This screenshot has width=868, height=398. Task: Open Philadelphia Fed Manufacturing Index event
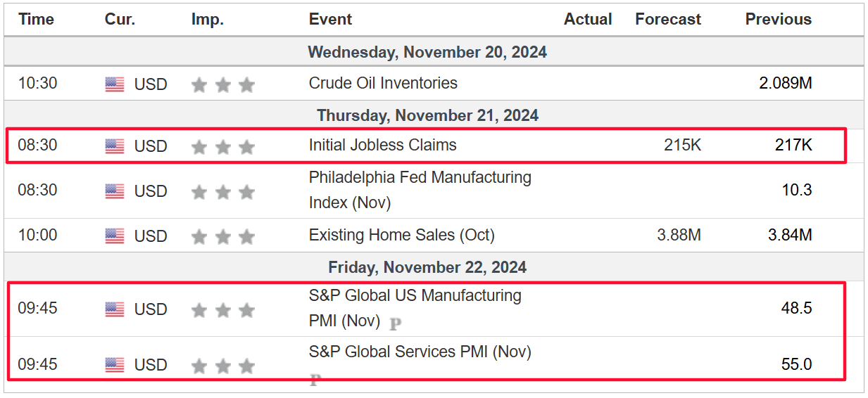coord(420,190)
